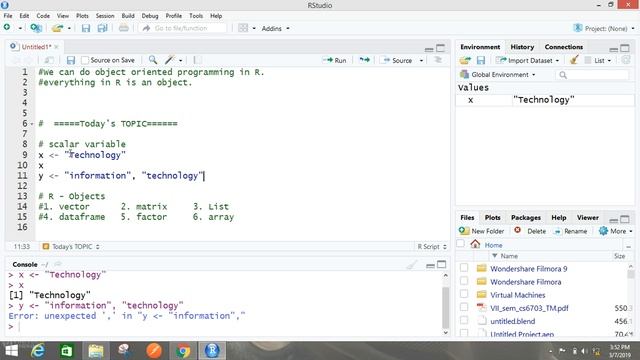Save workspace icon in Environment pane
The height and width of the screenshot is (360, 640).
(481, 60)
